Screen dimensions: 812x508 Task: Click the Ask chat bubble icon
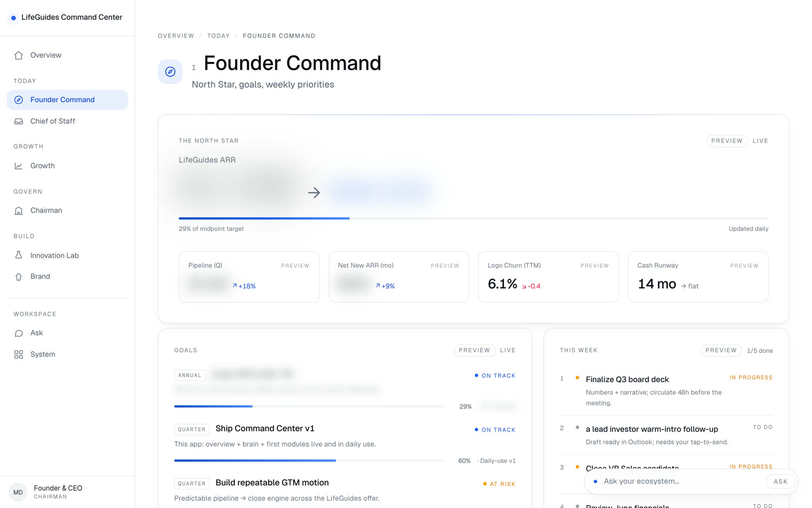(19, 333)
